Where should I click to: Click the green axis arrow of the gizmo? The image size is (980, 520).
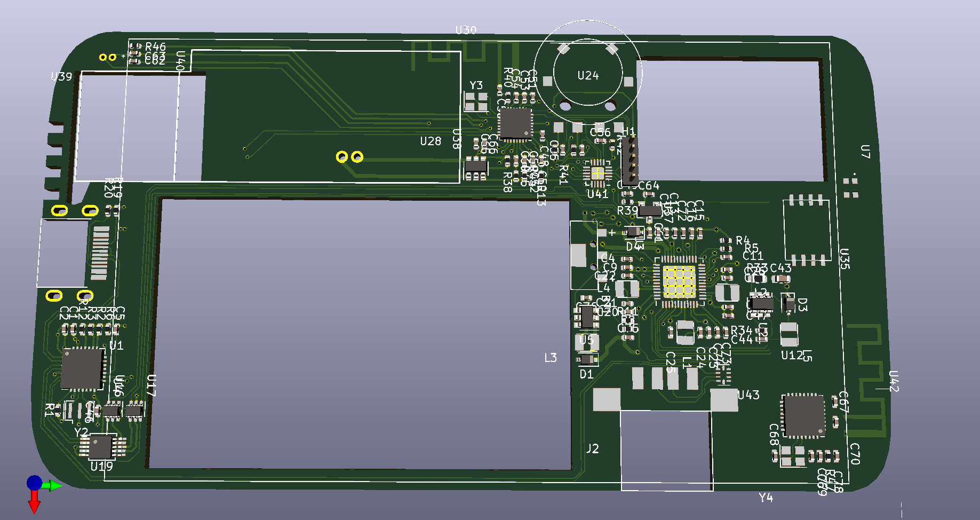click(x=52, y=485)
